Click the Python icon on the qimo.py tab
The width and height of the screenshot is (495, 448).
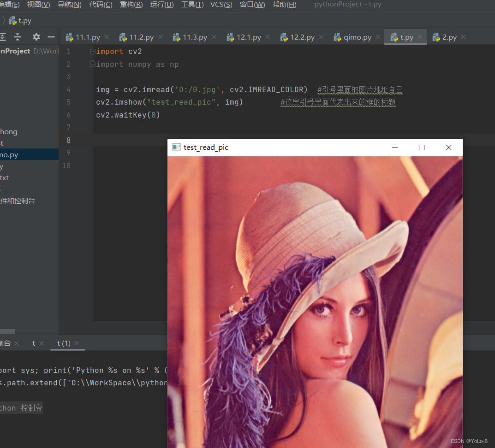(337, 37)
